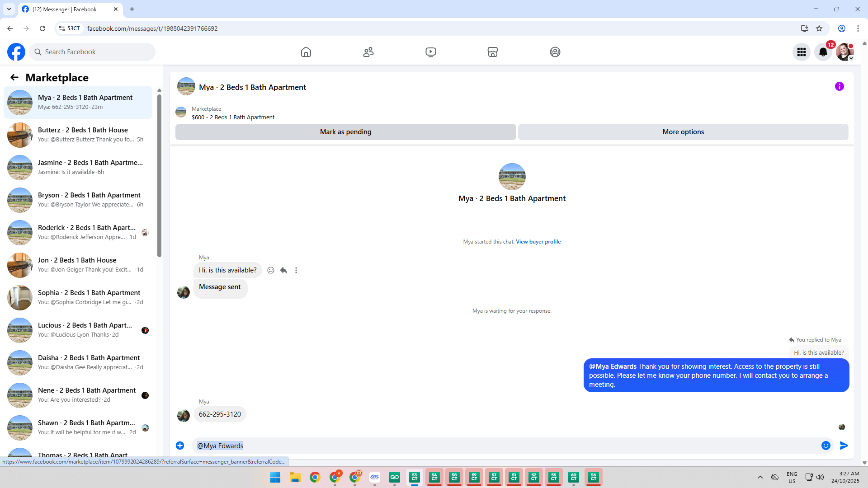The width and height of the screenshot is (868, 488).
Task: Click the small listing thumbnail in banner
Action: coord(181,112)
